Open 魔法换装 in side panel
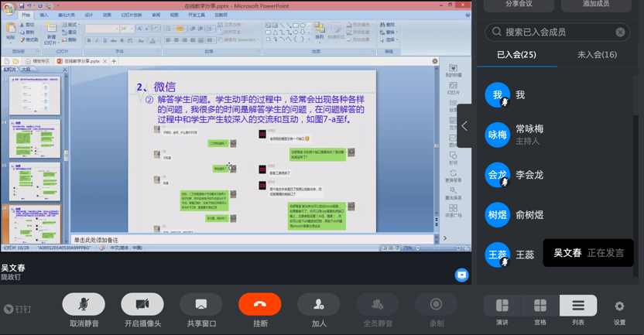The image size is (644, 335). pyautogui.click(x=453, y=193)
